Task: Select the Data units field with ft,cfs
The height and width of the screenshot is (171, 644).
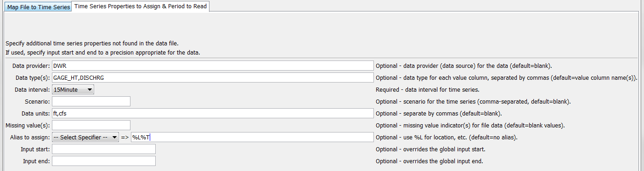Action: click(213, 113)
